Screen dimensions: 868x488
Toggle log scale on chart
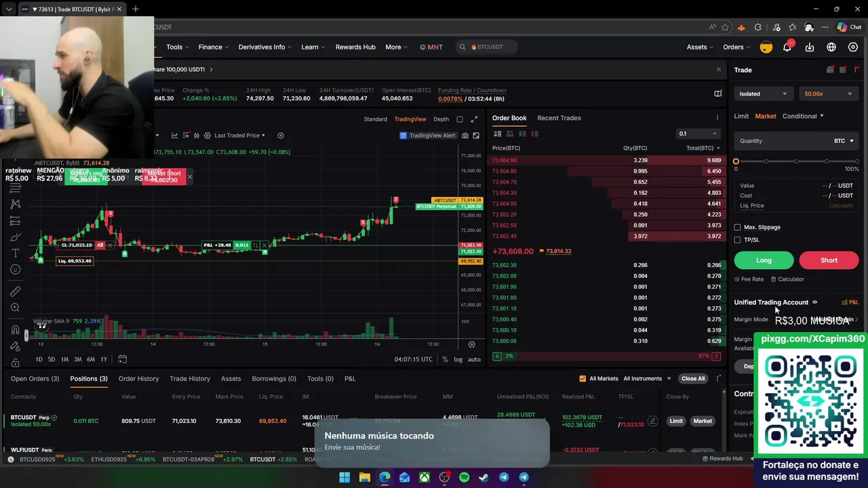tap(458, 359)
